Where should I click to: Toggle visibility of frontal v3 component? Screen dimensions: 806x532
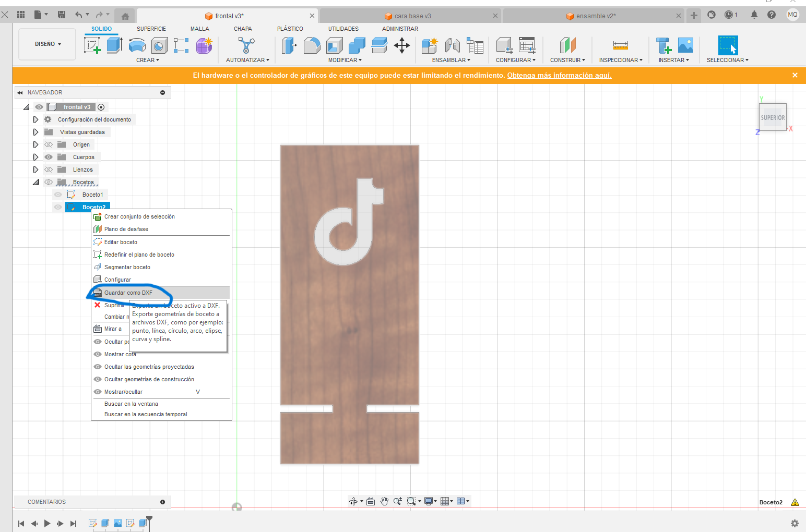39,107
